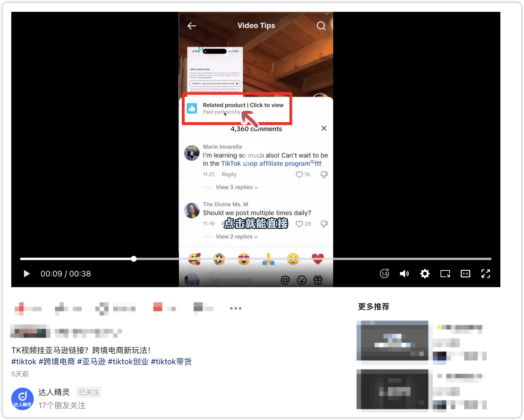
Task: Click Related product thumbs-up icon
Action: tap(192, 108)
